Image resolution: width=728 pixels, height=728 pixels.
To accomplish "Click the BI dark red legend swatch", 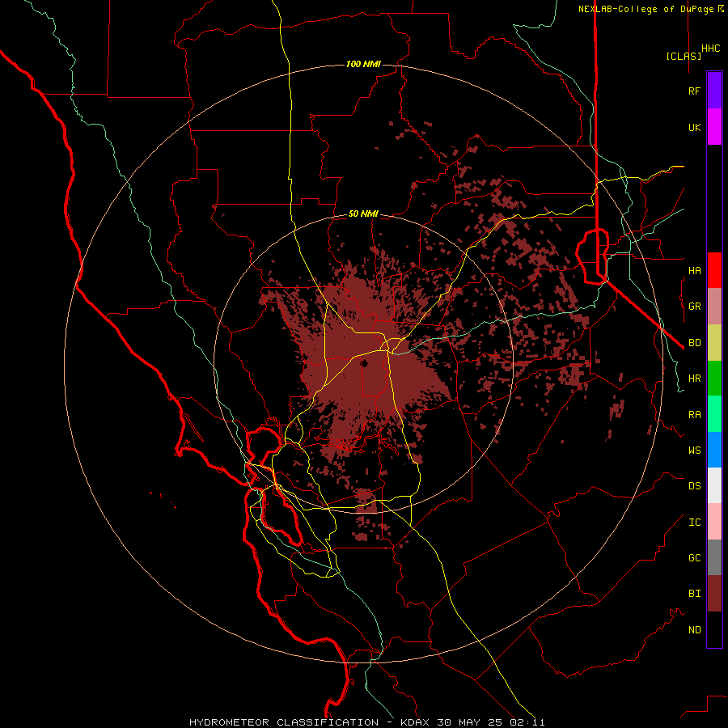I will click(714, 594).
